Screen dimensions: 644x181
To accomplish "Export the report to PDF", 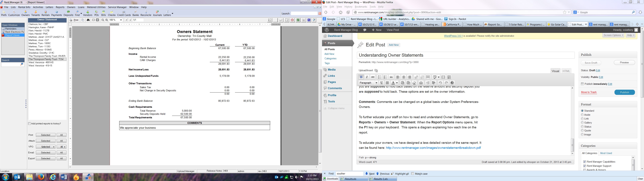I will click(292, 20).
